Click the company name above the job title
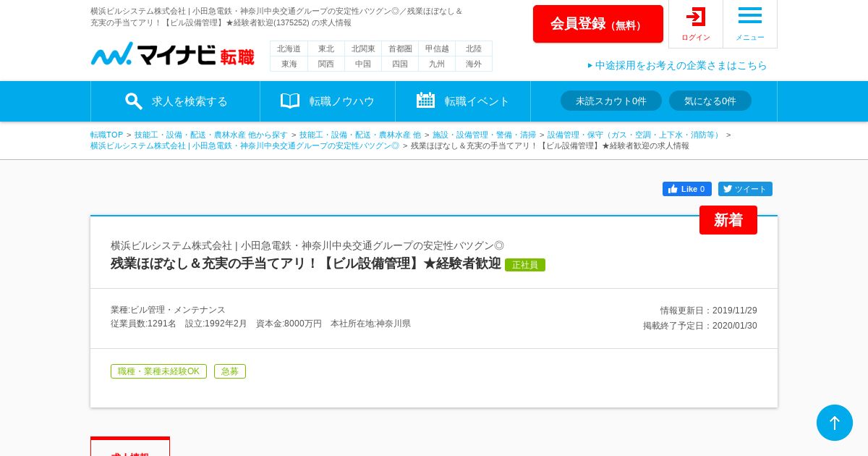 (307, 245)
